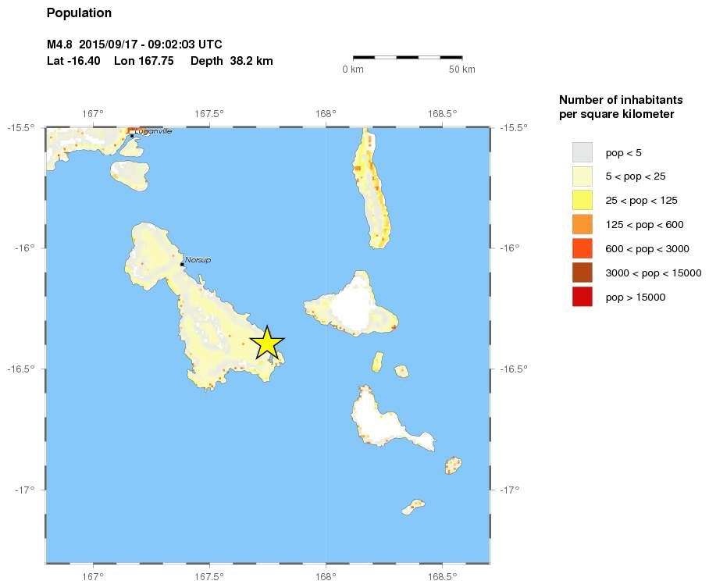Click the 50 km scale bar
Viewport: 709px width, 588px height.
(x=408, y=57)
